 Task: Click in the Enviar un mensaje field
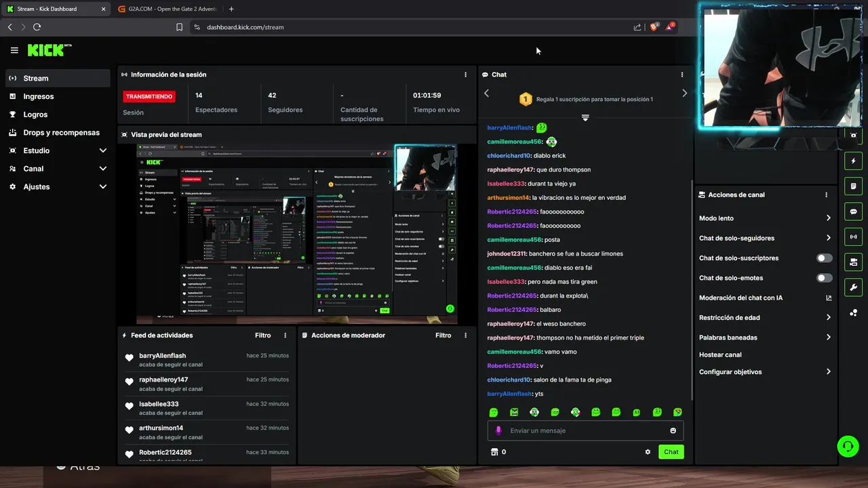(x=585, y=430)
